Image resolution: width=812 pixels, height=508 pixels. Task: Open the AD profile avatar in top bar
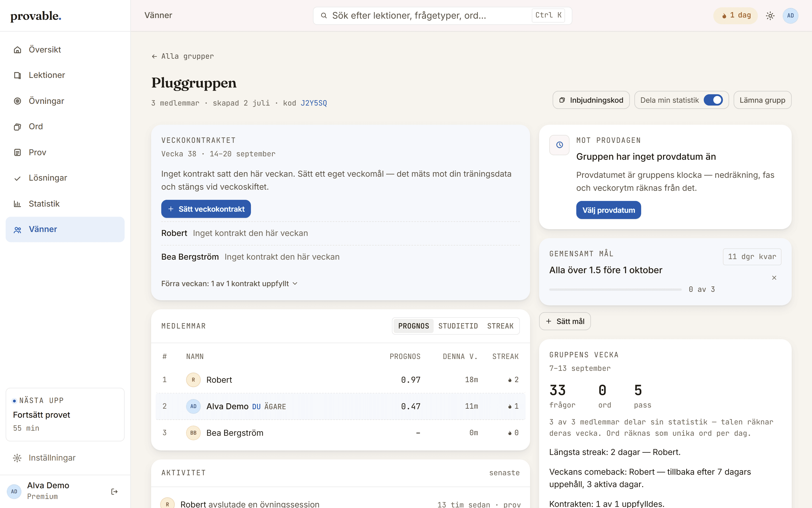(790, 16)
